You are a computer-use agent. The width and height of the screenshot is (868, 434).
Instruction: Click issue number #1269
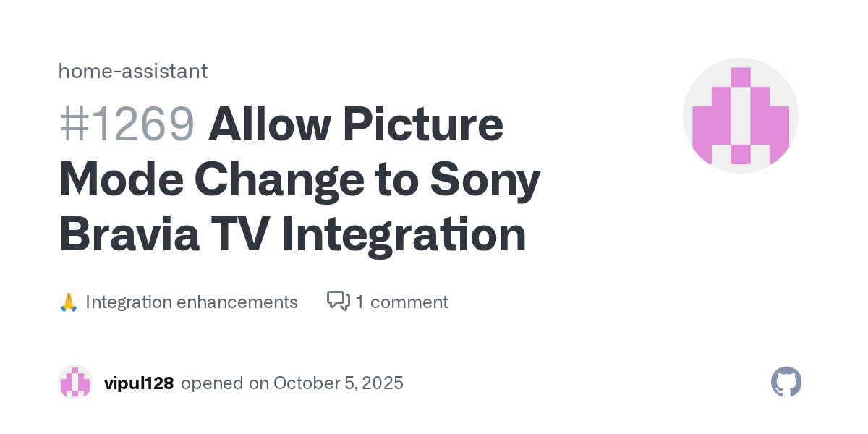coord(127,124)
